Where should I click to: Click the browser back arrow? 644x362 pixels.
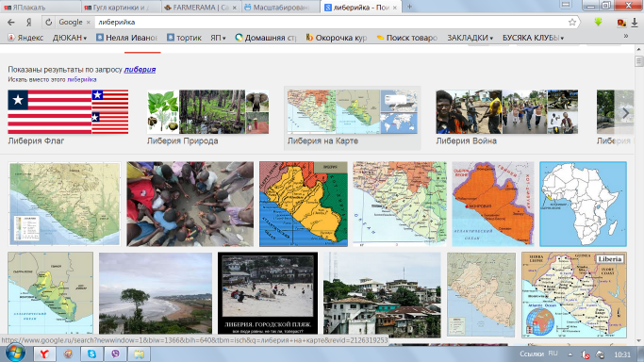11,23
